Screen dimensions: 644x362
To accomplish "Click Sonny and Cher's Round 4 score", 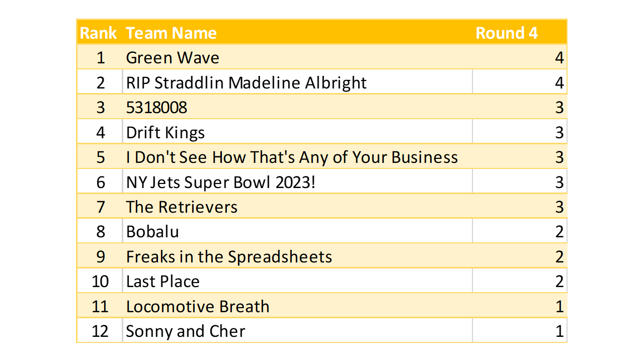I will tap(559, 331).
